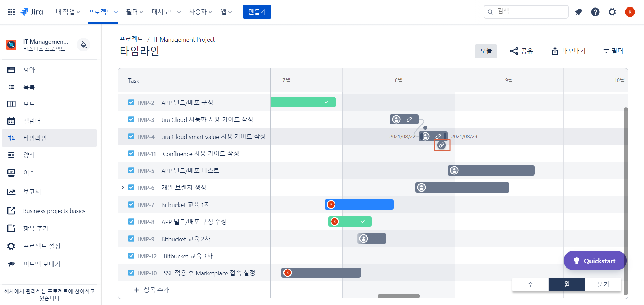Expand the IMP-6 개발 브랜치 생성 row
This screenshot has height=305, width=644.
point(123,187)
